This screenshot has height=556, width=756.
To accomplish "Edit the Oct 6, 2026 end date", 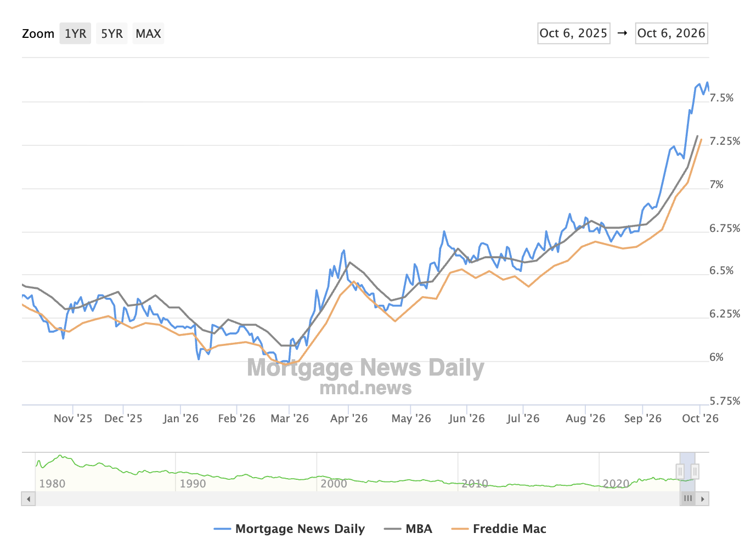I will 671,33.
